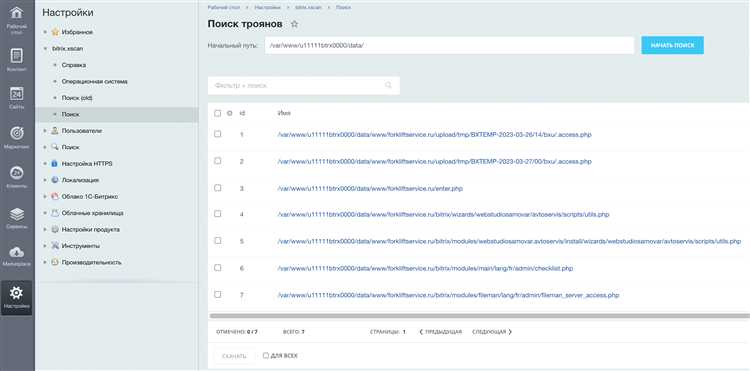Collapse the bitrix.xscan tree node arrow

45,48
